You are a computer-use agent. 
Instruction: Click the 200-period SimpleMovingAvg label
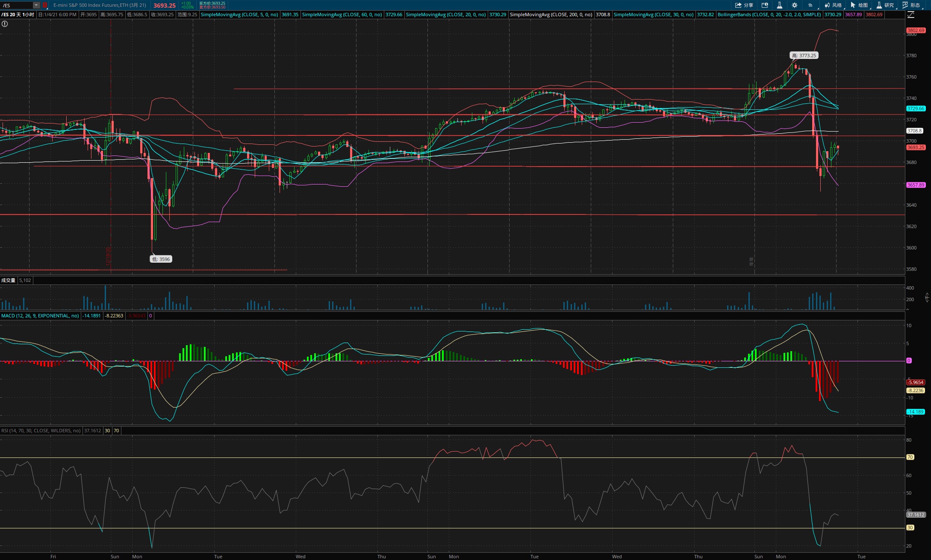[551, 15]
